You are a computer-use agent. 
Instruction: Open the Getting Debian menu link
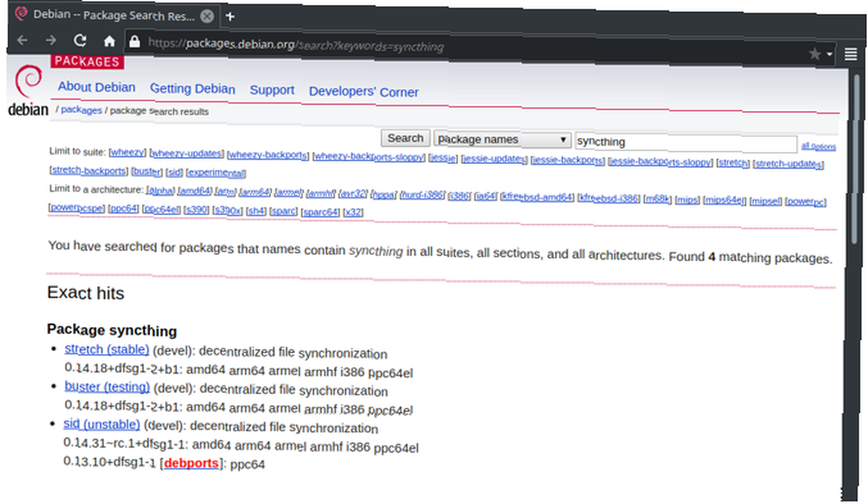point(193,88)
